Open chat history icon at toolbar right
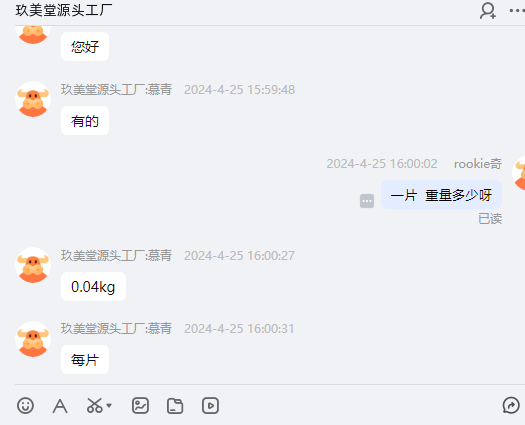The image size is (525, 425). 511,405
